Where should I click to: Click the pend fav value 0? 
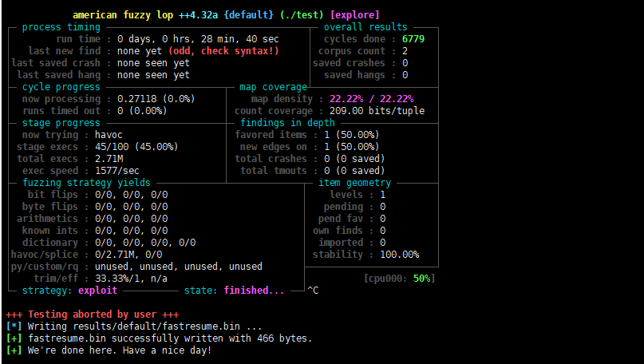[x=383, y=219]
